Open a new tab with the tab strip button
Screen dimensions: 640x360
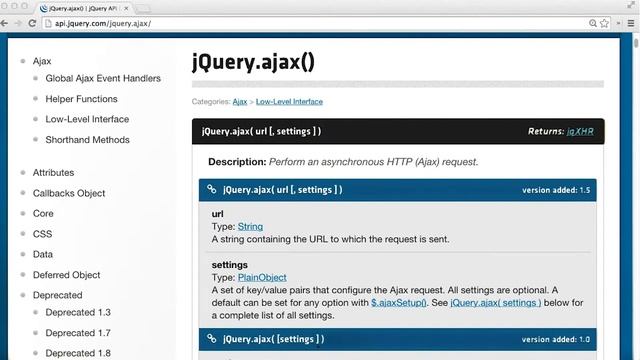point(143,9)
